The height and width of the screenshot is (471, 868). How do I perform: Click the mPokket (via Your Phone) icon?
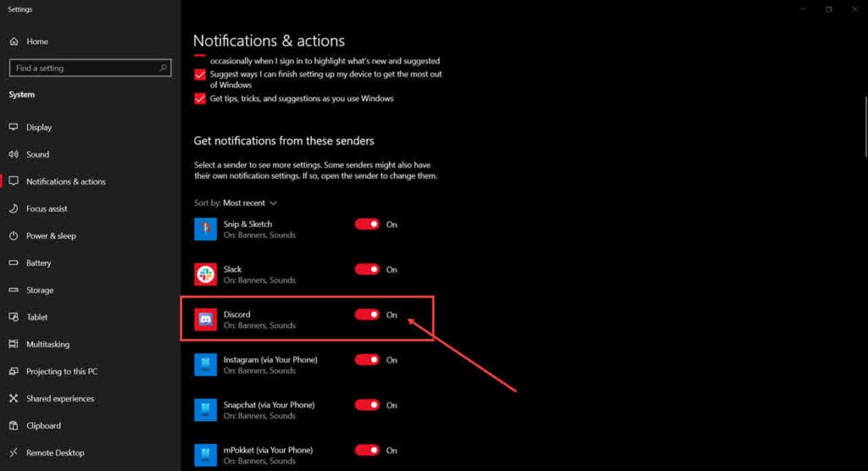(x=205, y=455)
